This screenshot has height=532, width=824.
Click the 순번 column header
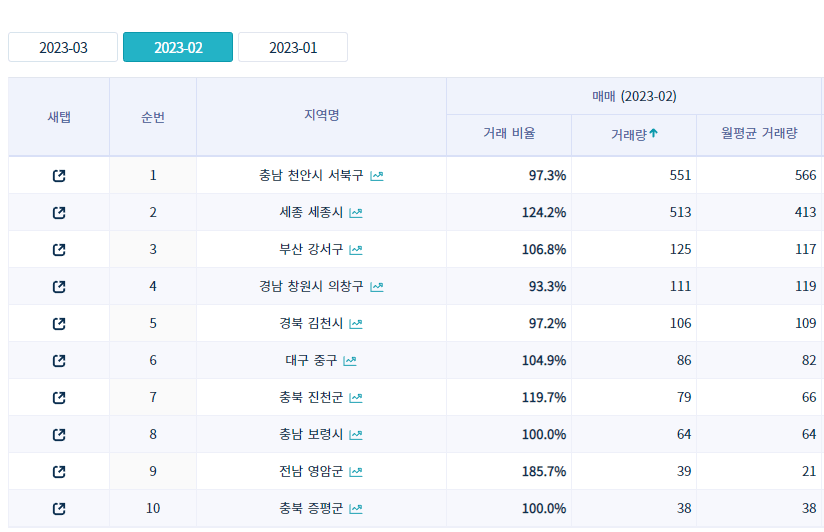[x=153, y=117]
